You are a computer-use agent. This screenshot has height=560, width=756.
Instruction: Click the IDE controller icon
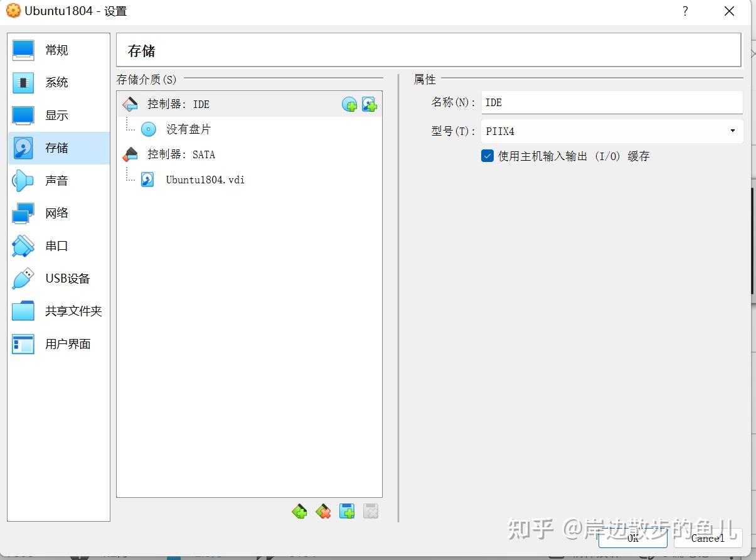(x=130, y=104)
